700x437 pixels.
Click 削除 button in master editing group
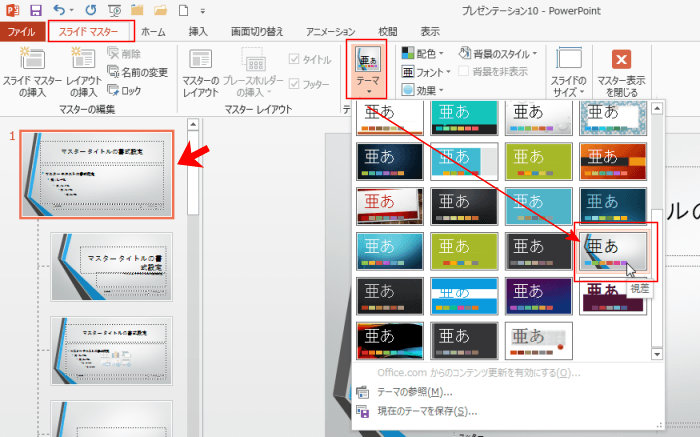pos(125,54)
